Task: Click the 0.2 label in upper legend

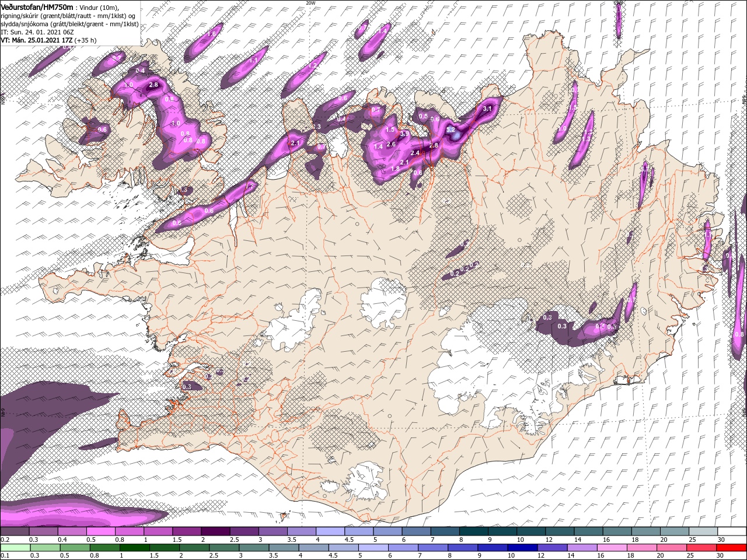Action: tap(5, 540)
